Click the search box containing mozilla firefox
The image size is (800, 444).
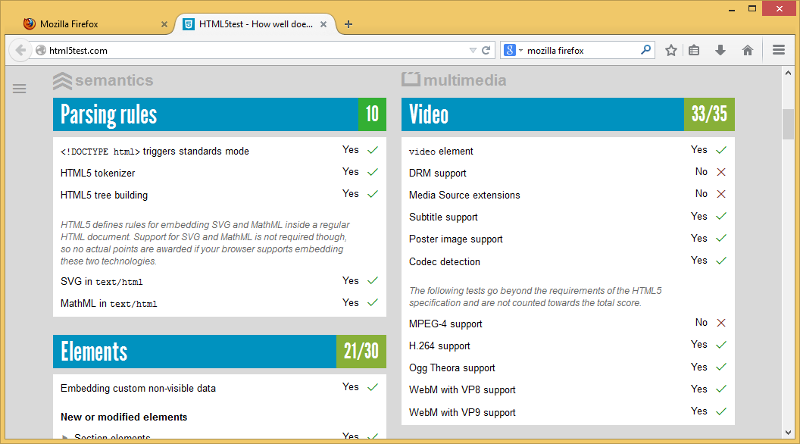(580, 49)
